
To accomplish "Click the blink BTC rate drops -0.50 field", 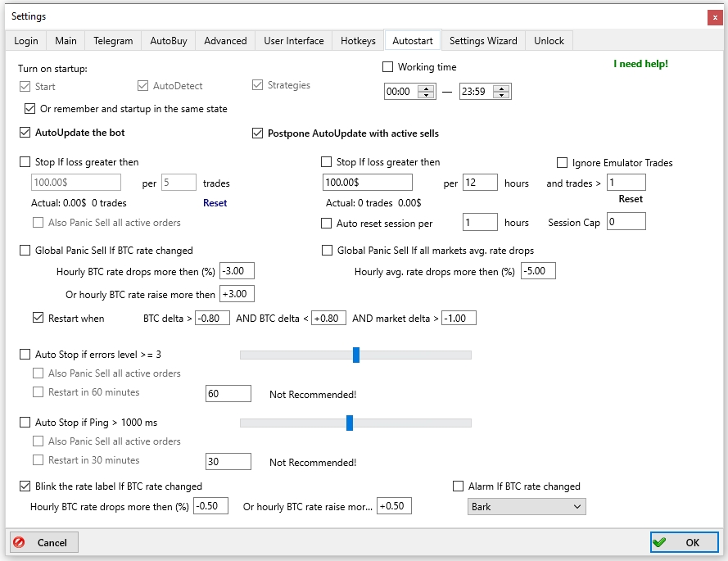I will tap(211, 506).
